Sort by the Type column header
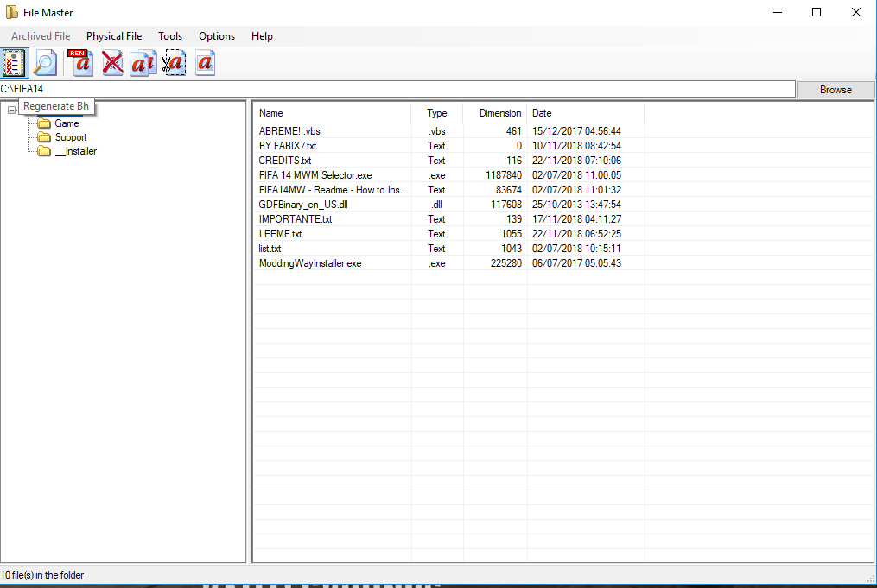 point(437,113)
